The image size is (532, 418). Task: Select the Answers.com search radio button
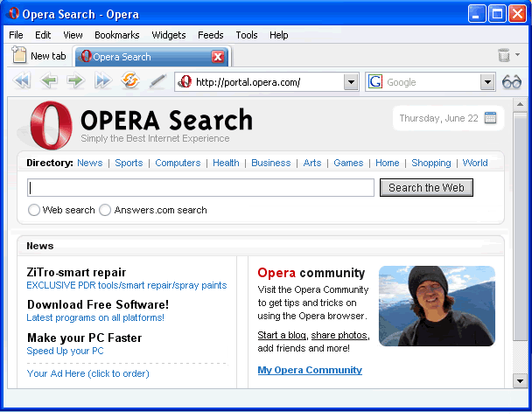pos(105,210)
